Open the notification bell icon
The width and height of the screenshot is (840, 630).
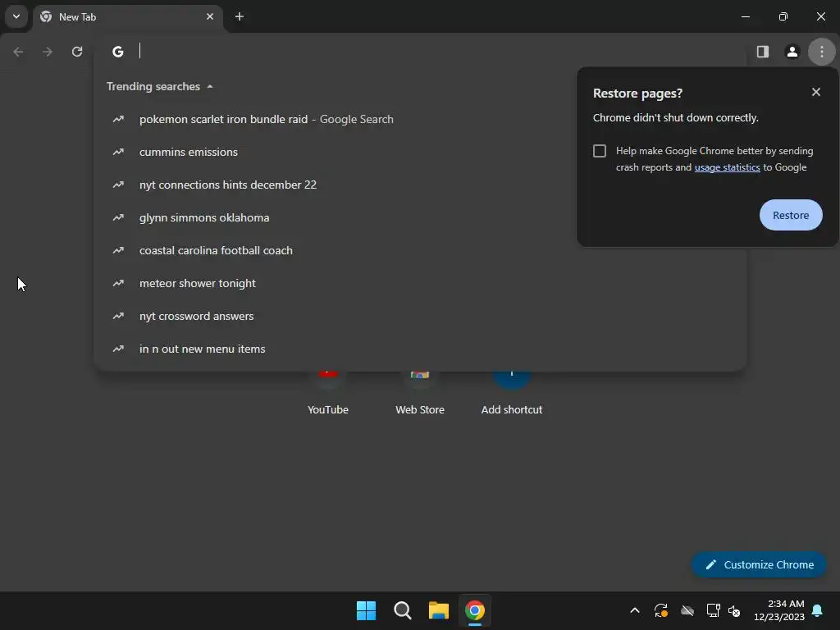[818, 610]
